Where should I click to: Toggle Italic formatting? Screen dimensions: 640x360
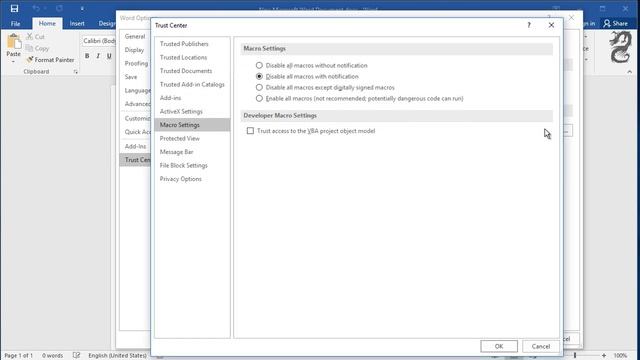[x=98, y=56]
